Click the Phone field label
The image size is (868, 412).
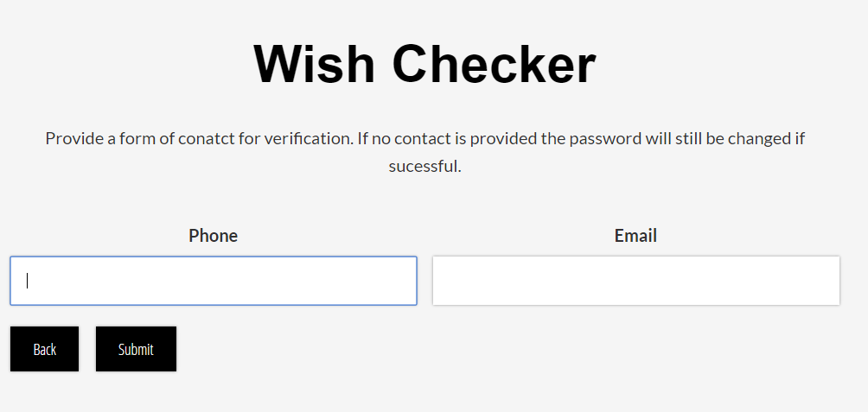[x=213, y=236]
